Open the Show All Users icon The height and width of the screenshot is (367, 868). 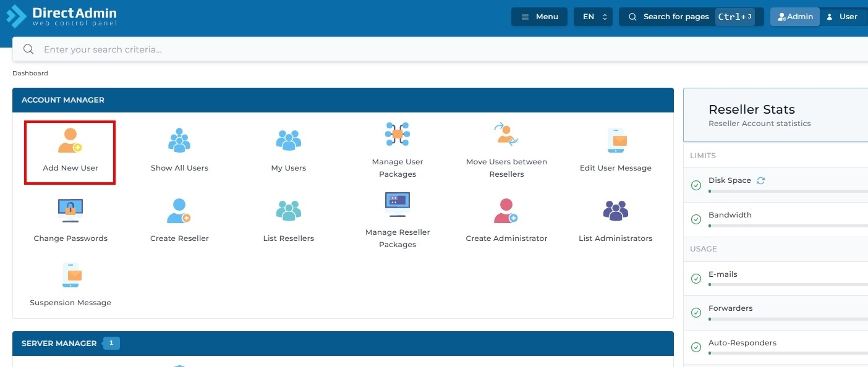179,141
